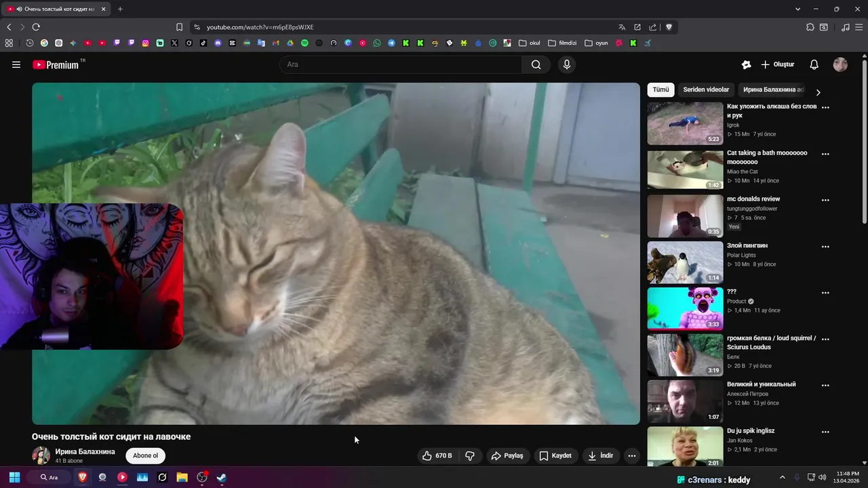Open the YouTube guide hamburger menu
The width and height of the screenshot is (868, 488).
[16, 64]
